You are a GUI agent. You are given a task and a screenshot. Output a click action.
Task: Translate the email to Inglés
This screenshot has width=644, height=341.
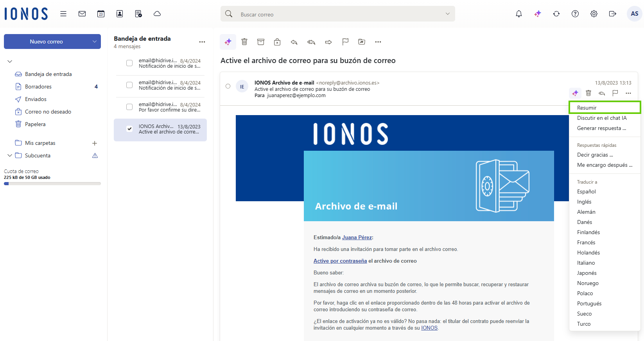tap(605, 202)
